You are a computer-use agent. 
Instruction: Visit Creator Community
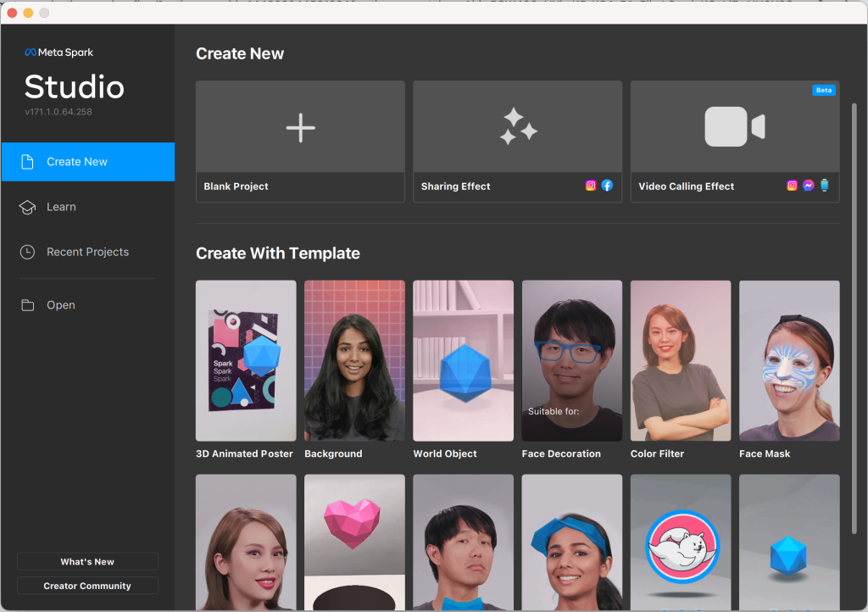coord(87,586)
